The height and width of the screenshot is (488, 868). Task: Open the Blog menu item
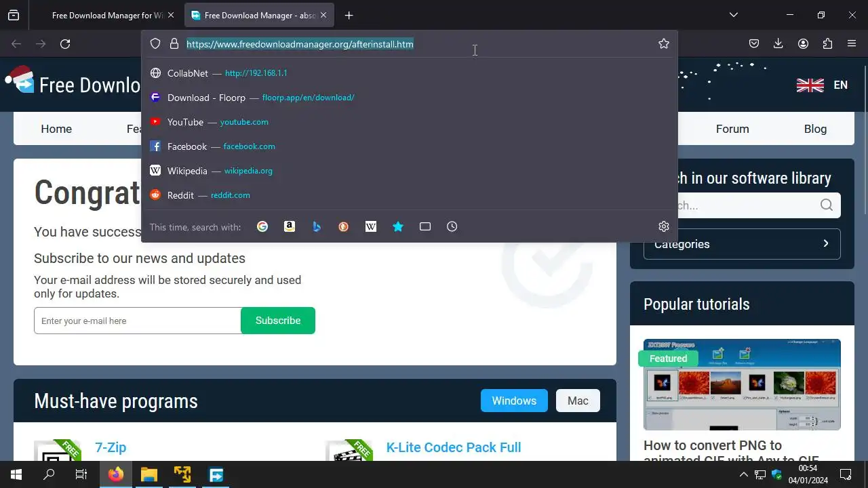[x=815, y=129]
